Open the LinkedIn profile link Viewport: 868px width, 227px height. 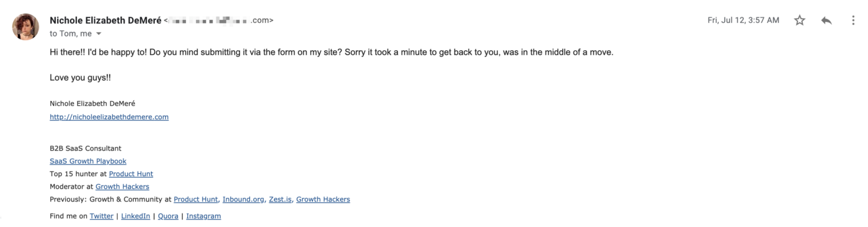click(x=135, y=216)
